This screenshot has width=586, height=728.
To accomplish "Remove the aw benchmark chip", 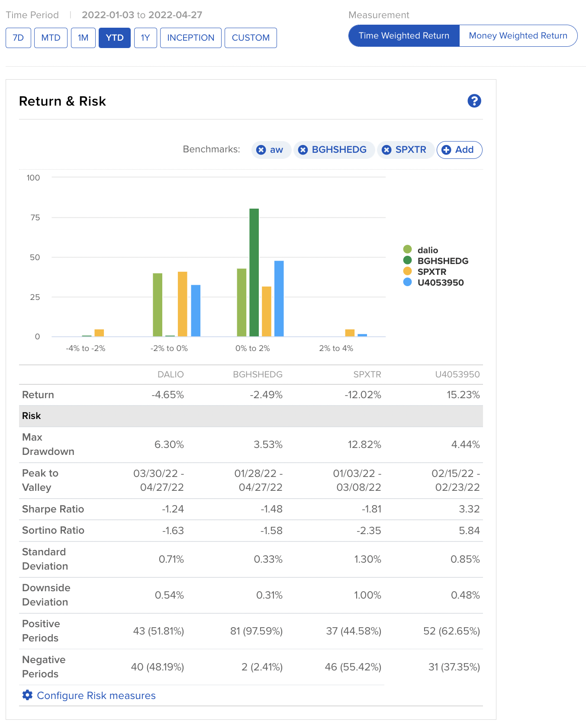I will [x=261, y=150].
